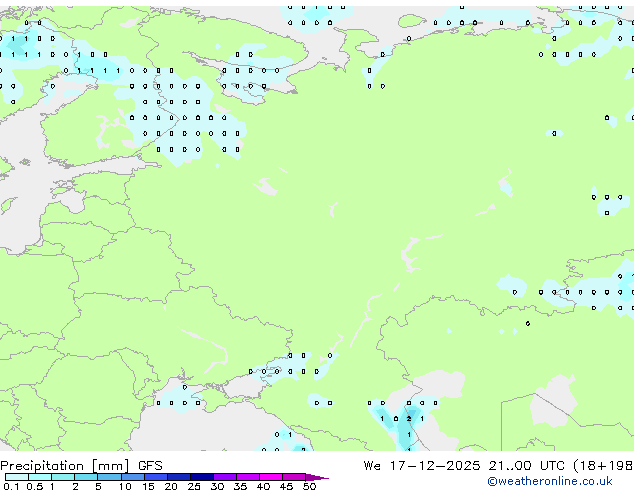Pick the blue legend swatch between 15 and 20
Screen dimensions: 634x490
(x=155, y=477)
